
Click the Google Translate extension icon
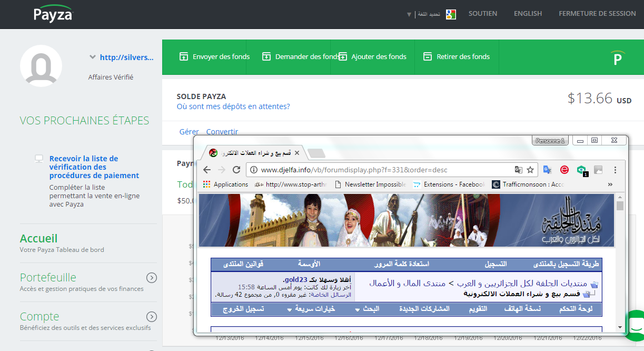coord(548,170)
